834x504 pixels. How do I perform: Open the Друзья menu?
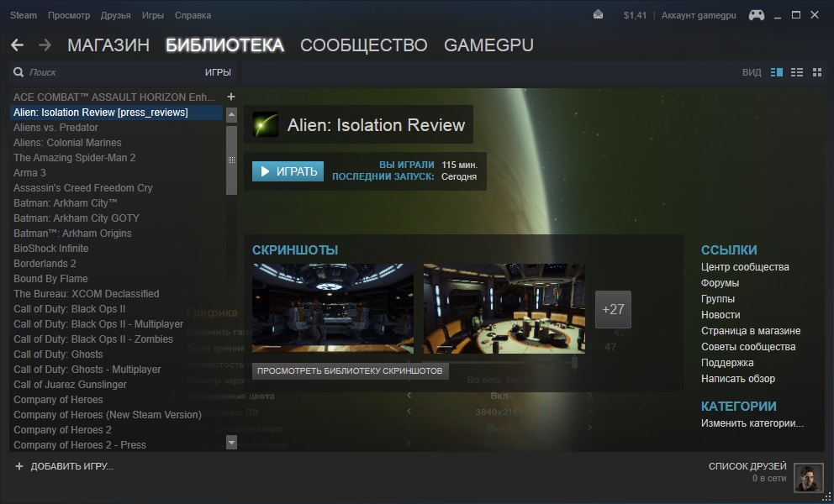tap(115, 15)
